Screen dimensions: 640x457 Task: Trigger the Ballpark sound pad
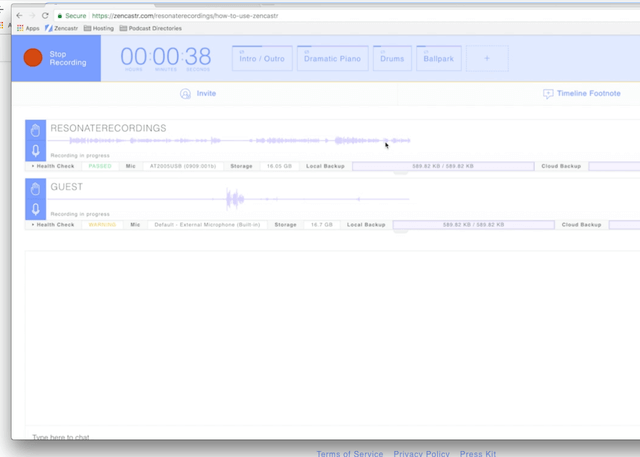pos(438,59)
